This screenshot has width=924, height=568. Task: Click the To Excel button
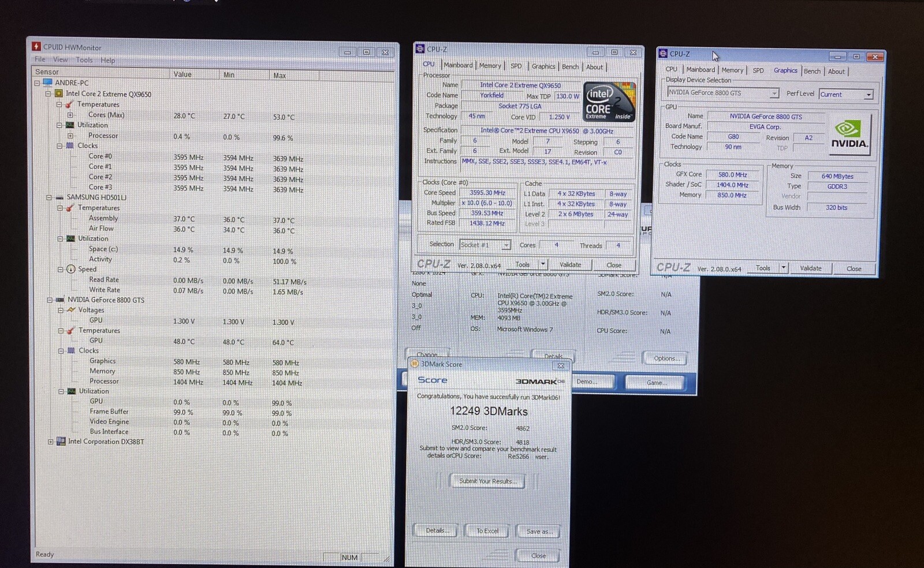click(x=487, y=531)
